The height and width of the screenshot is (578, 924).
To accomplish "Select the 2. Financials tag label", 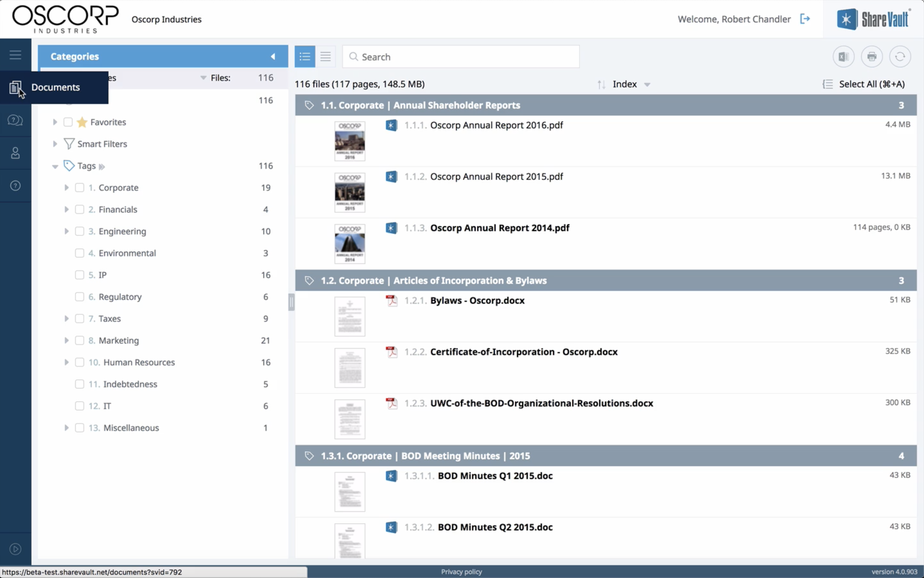I will pos(118,209).
